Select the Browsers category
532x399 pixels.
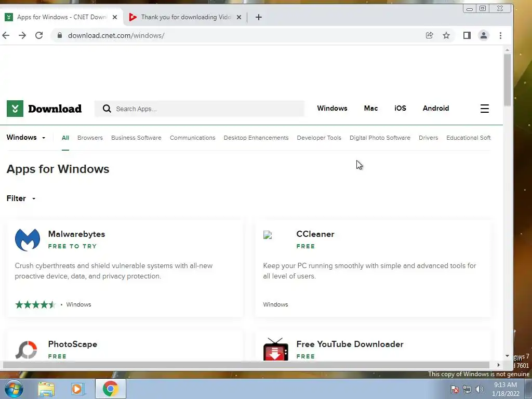coord(90,138)
